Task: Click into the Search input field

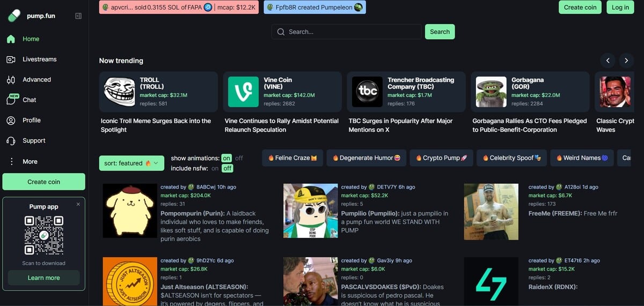Action: [x=347, y=32]
